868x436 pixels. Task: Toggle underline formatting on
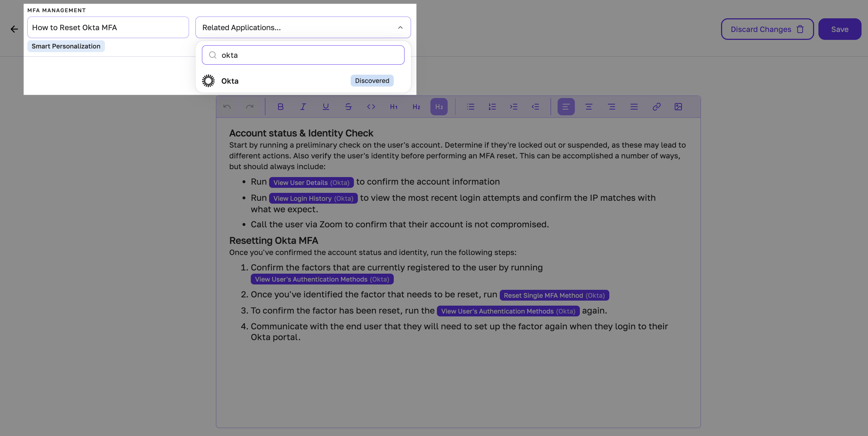pos(325,106)
